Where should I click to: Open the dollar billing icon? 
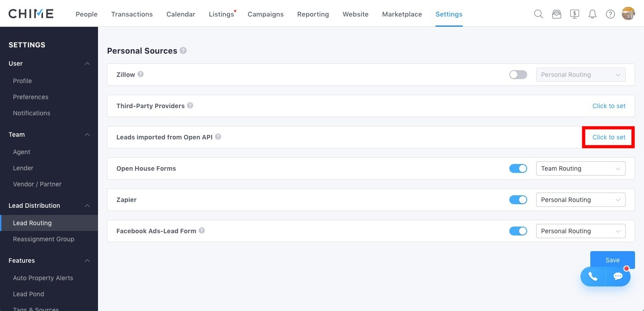575,14
